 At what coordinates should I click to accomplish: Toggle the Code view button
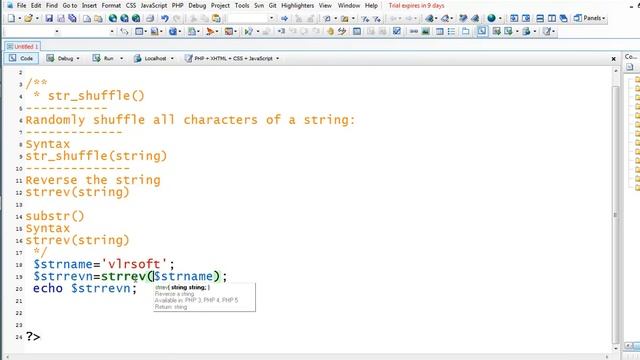(x=21, y=58)
